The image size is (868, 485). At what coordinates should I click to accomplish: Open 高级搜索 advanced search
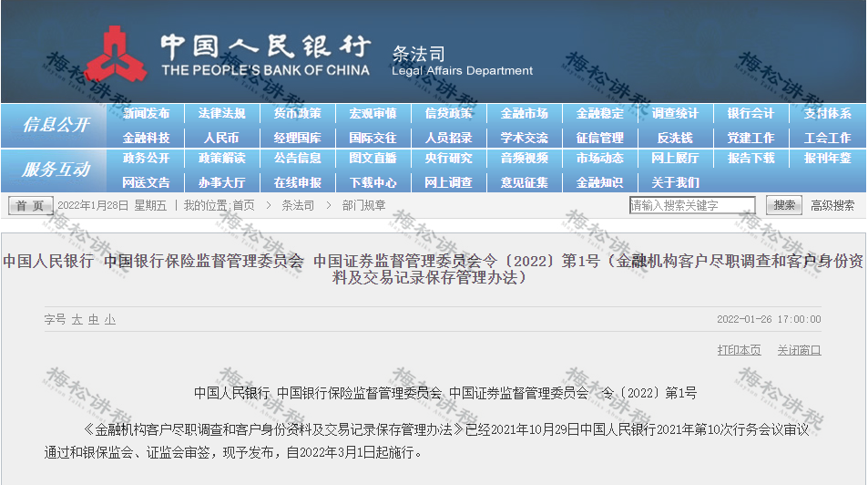(x=832, y=206)
